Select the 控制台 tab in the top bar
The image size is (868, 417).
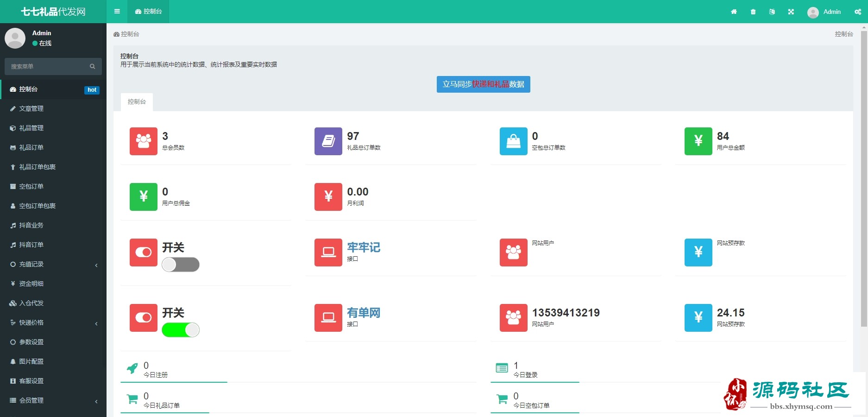pyautogui.click(x=149, y=12)
